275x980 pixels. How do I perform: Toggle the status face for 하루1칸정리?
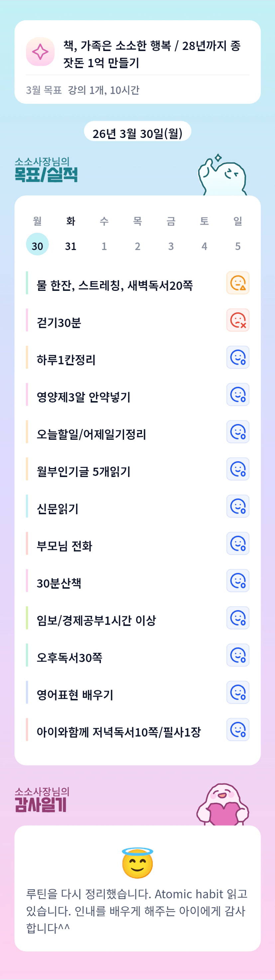coord(238,357)
